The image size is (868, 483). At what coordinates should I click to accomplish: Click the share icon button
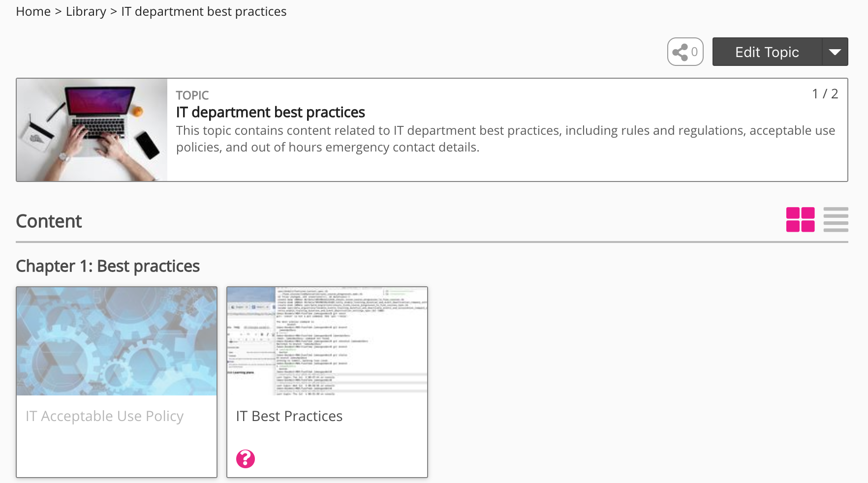coord(684,52)
